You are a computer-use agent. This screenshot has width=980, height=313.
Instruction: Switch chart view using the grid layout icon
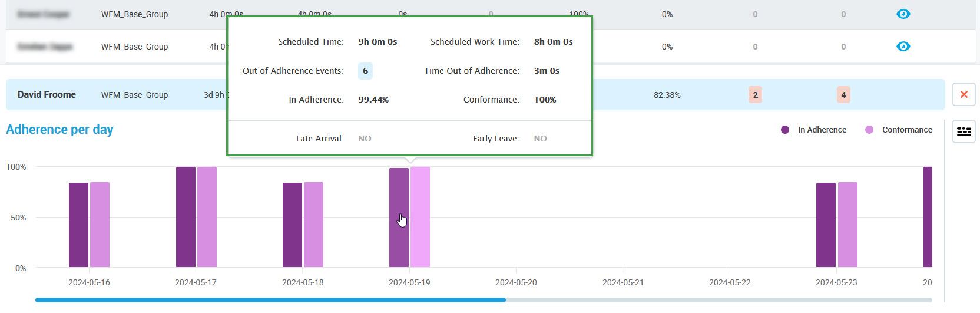[964, 131]
